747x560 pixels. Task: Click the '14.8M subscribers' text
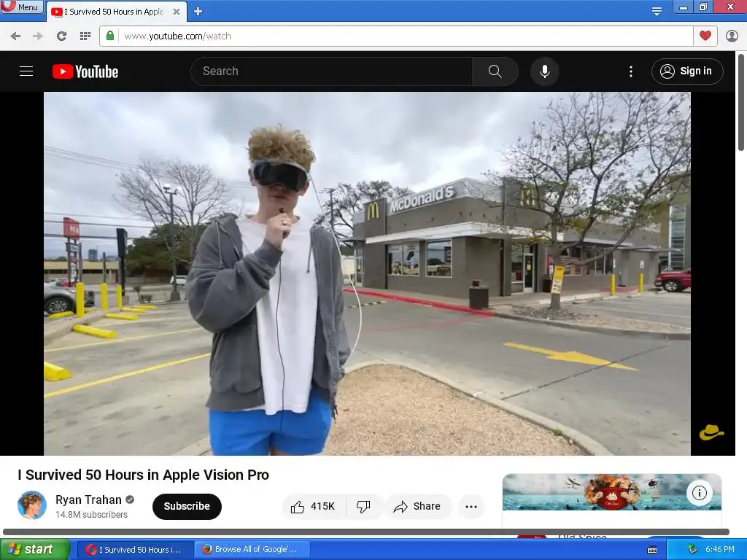click(x=91, y=515)
